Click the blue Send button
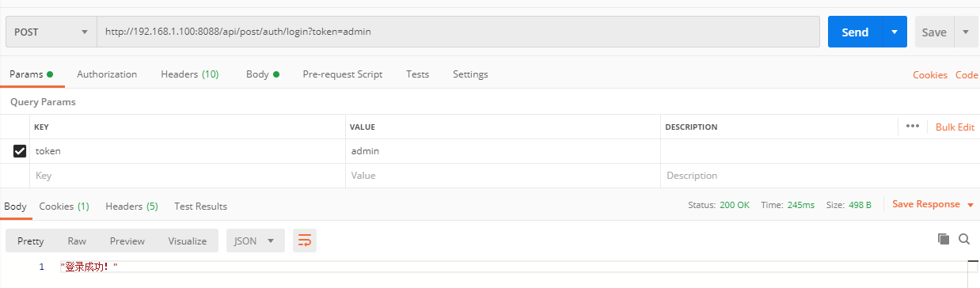Image resolution: width=980 pixels, height=288 pixels. (x=855, y=32)
